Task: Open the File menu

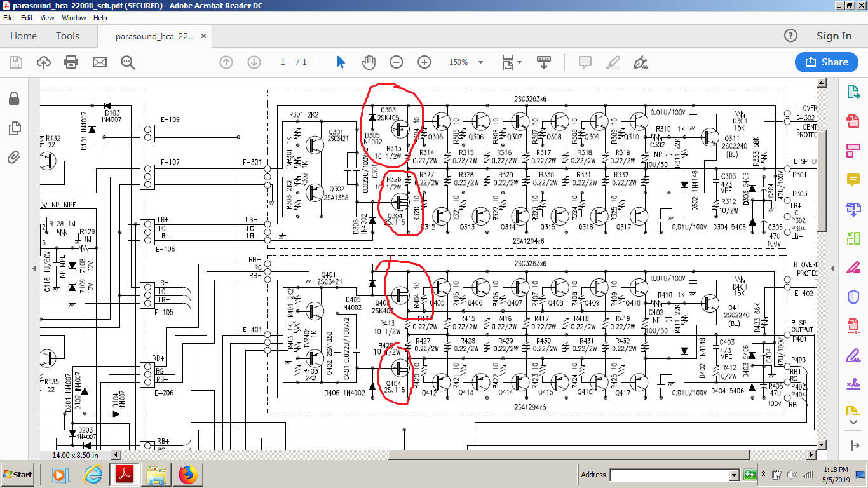Action: click(8, 18)
